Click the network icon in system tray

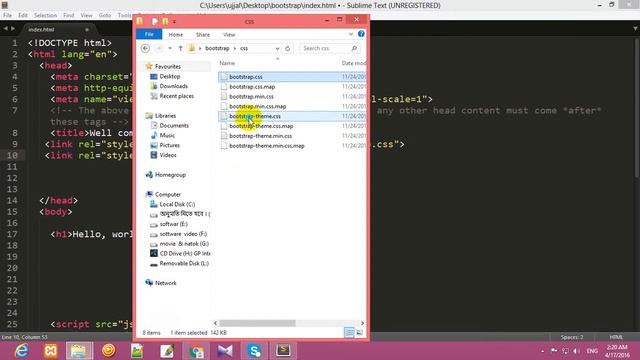tap(565, 351)
